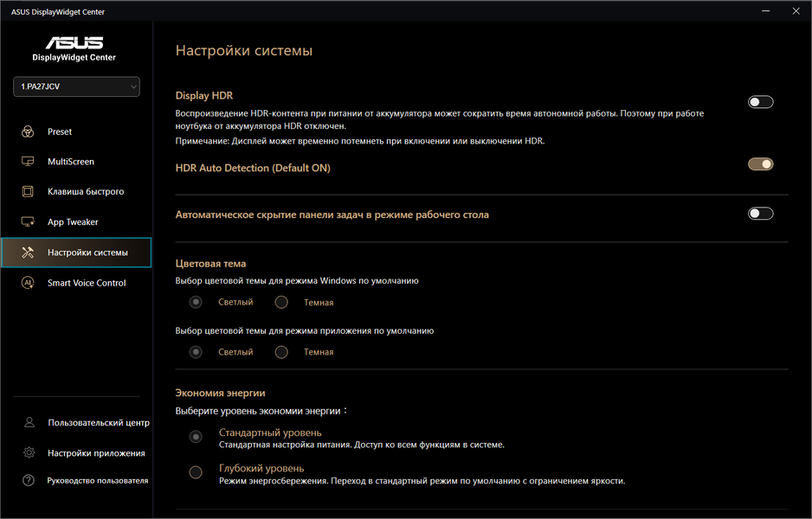The image size is (812, 519).
Task: Select the App Tweaker icon
Action: click(x=29, y=222)
